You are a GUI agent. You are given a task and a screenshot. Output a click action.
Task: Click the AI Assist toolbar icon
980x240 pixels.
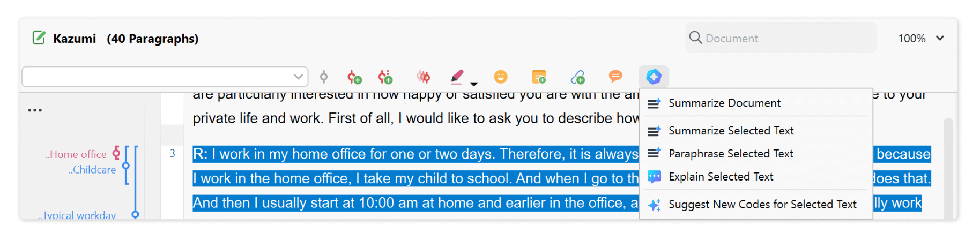click(654, 77)
